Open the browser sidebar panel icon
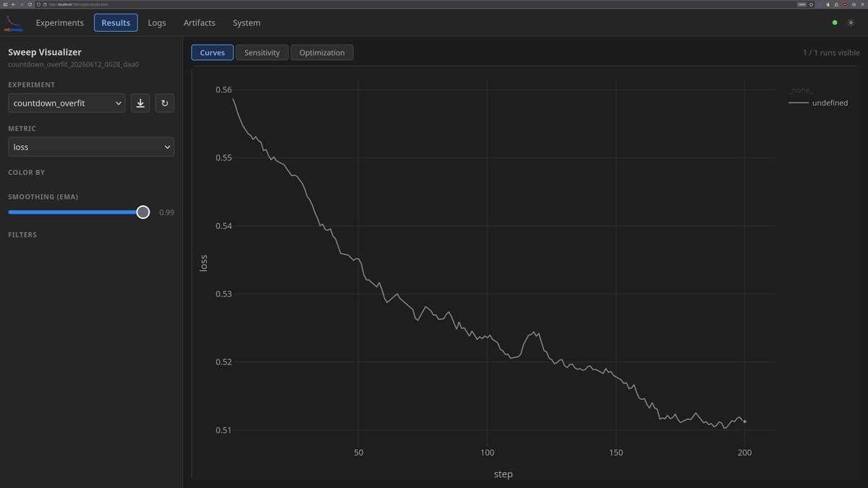This screenshot has height=488, width=868. coord(5,4)
